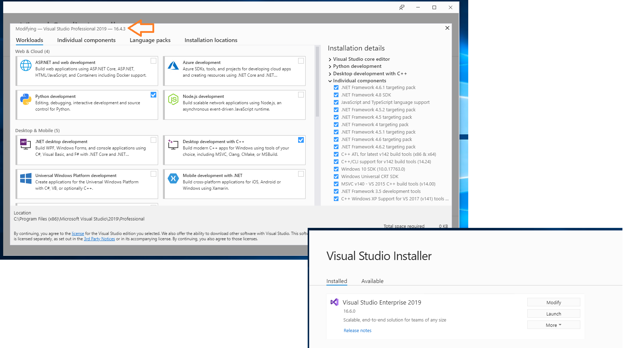Click Modify for Visual Studio Enterprise 2019
644x348 pixels.
pyautogui.click(x=553, y=302)
